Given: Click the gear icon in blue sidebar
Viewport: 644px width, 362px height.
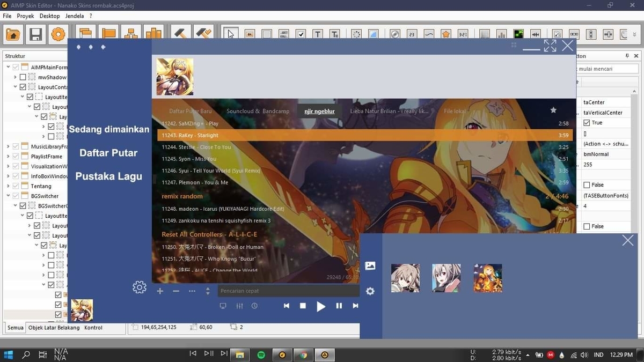Looking at the screenshot, I should coord(139,287).
